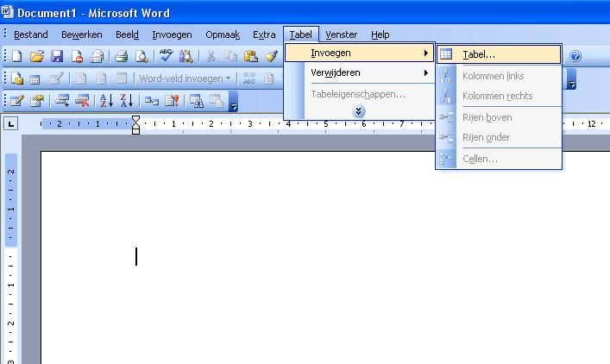Click the tab stop selector on the ruler
Image resolution: width=610 pixels, height=364 pixels.
tap(11, 124)
